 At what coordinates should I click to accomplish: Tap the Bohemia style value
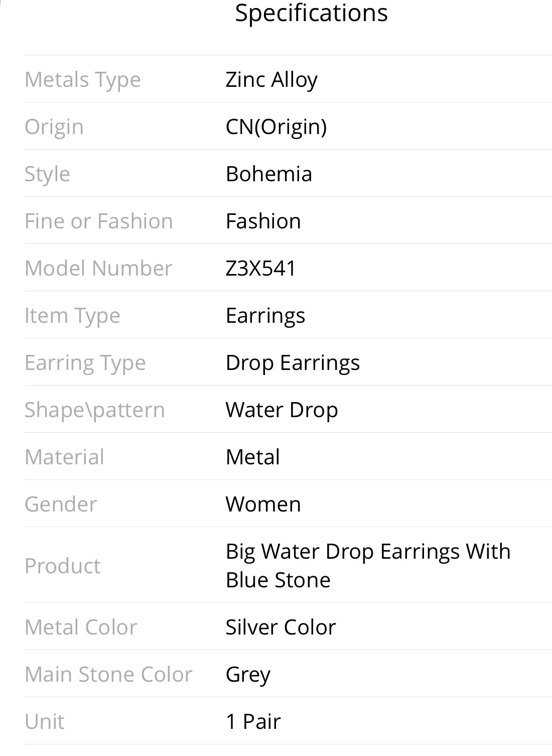(x=269, y=174)
